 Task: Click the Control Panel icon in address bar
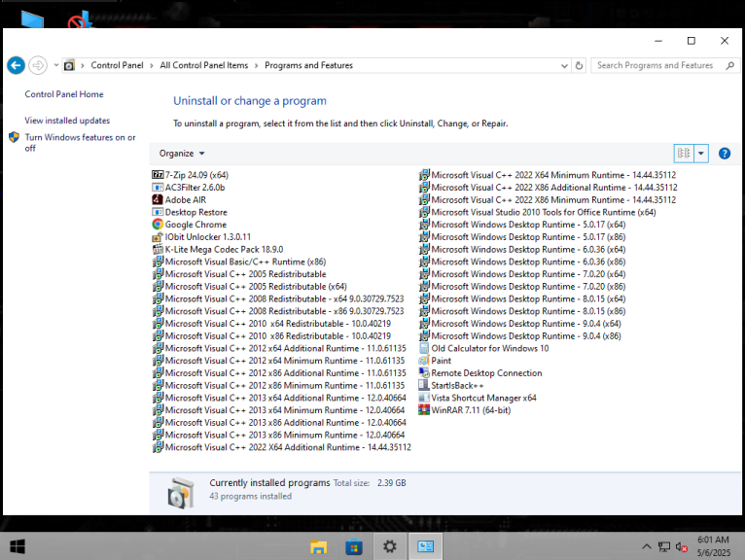(x=69, y=65)
